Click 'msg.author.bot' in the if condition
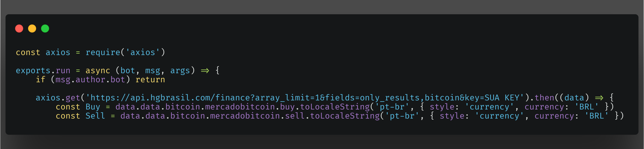 [90, 80]
